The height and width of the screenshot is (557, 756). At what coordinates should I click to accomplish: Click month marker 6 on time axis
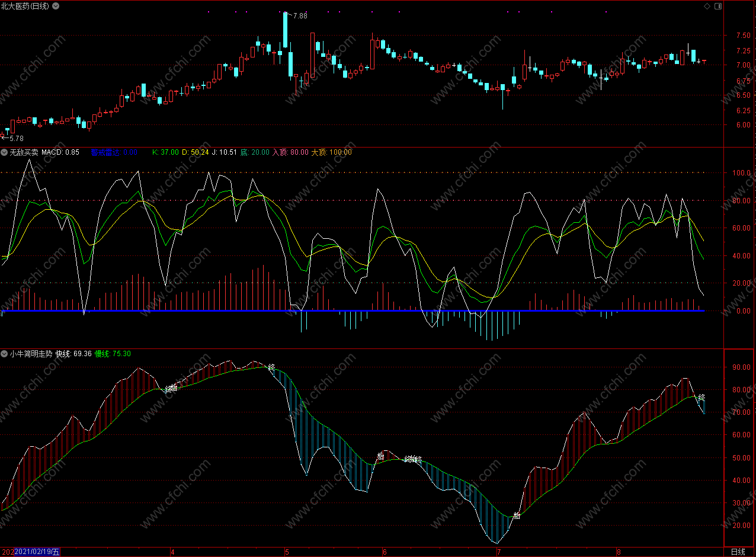pyautogui.click(x=385, y=552)
